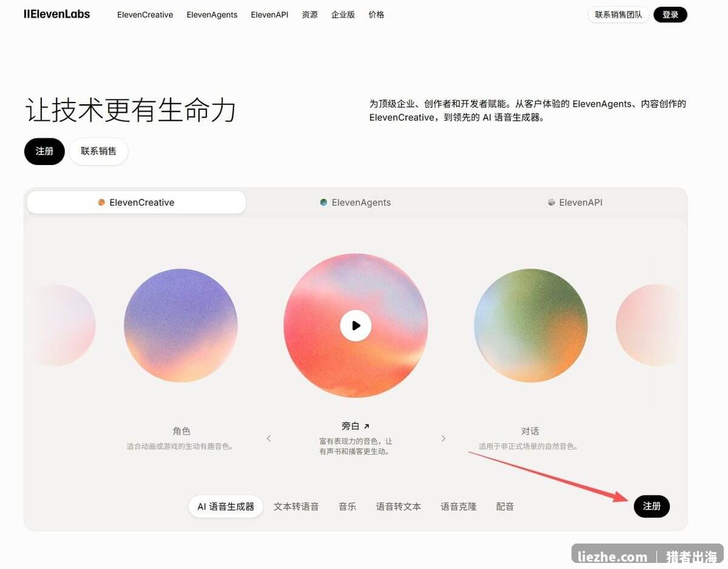Image resolution: width=728 pixels, height=569 pixels.
Task: Click the teal dot icon on ElevenAgents tab
Action: coord(323,203)
